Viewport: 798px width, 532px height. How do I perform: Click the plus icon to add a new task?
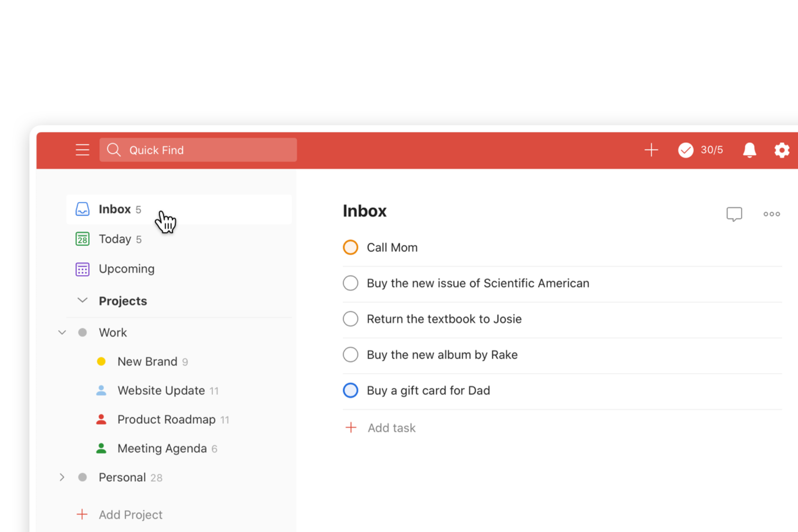(651, 150)
